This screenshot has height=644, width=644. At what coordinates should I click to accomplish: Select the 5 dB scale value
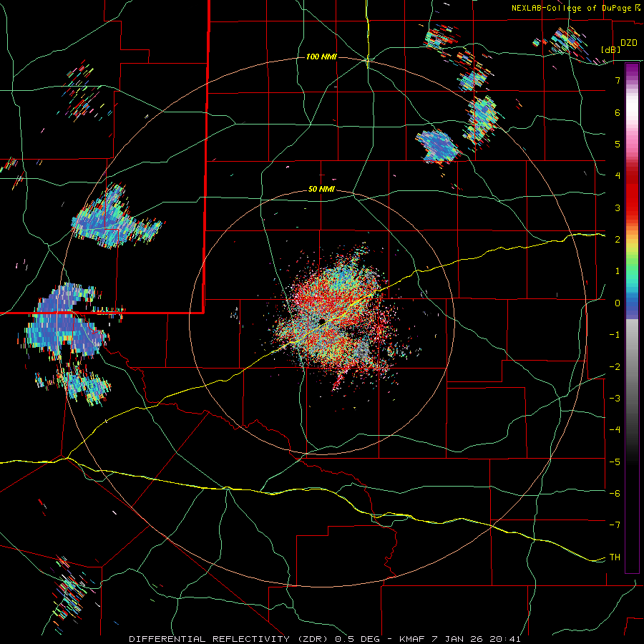coord(618,144)
